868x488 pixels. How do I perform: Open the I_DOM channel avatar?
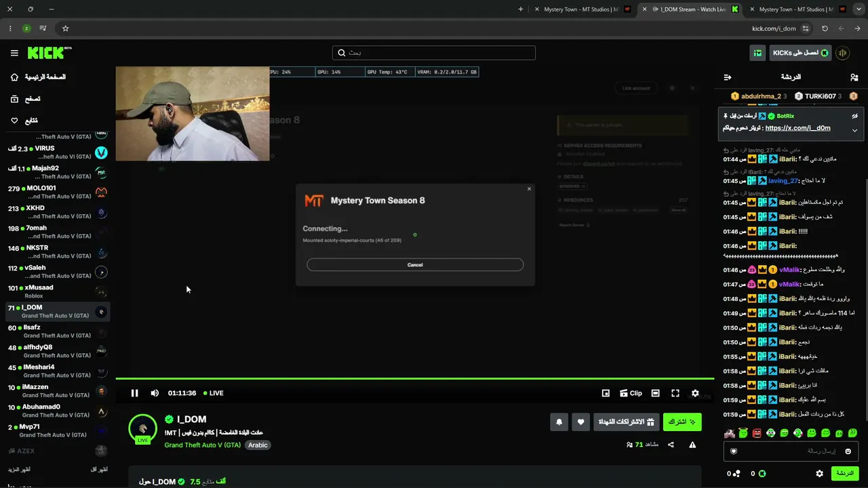[142, 428]
